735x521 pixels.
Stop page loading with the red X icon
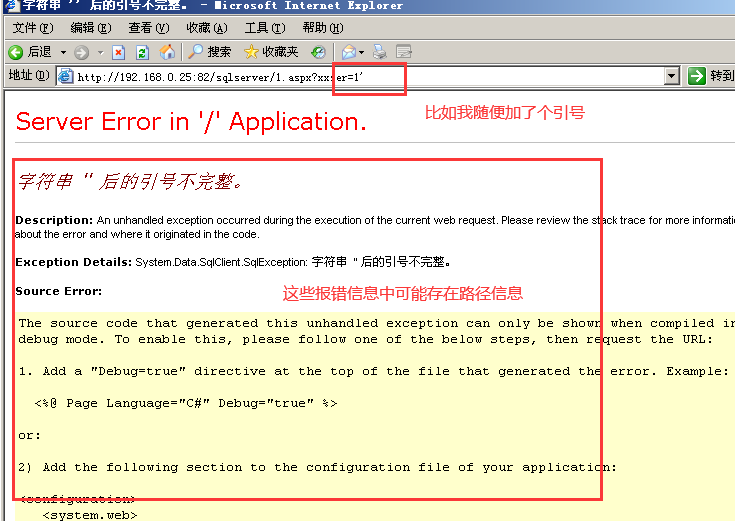(x=119, y=52)
